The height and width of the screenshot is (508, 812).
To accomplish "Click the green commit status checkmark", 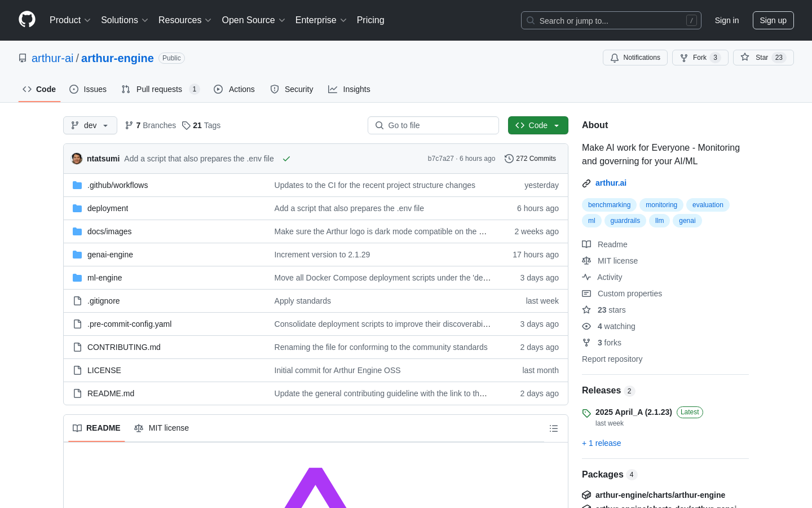I will pos(286,159).
